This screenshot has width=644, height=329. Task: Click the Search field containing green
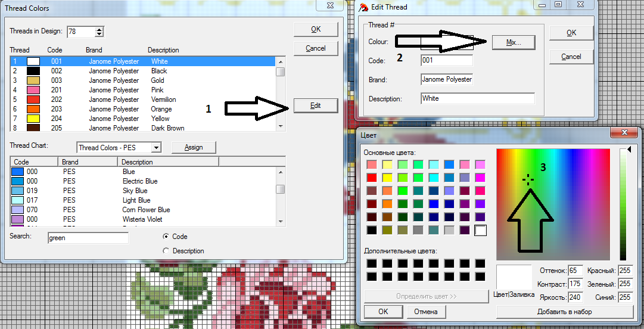tap(88, 237)
